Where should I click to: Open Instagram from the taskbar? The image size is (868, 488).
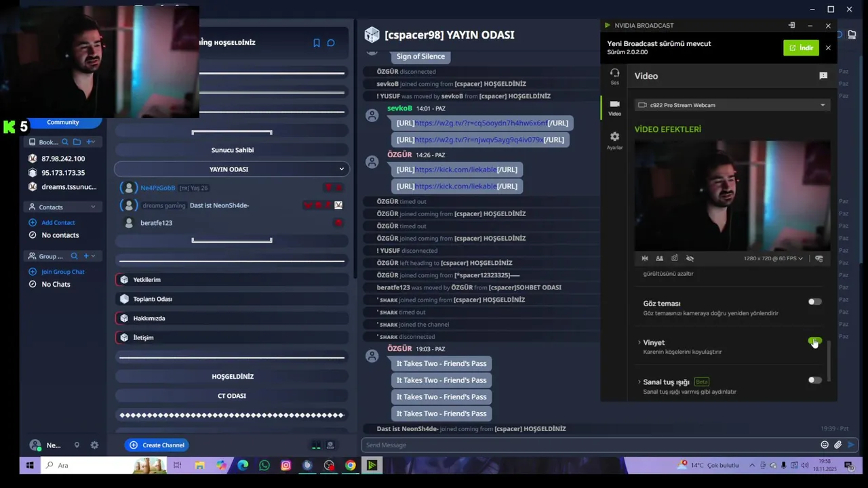[x=286, y=465]
